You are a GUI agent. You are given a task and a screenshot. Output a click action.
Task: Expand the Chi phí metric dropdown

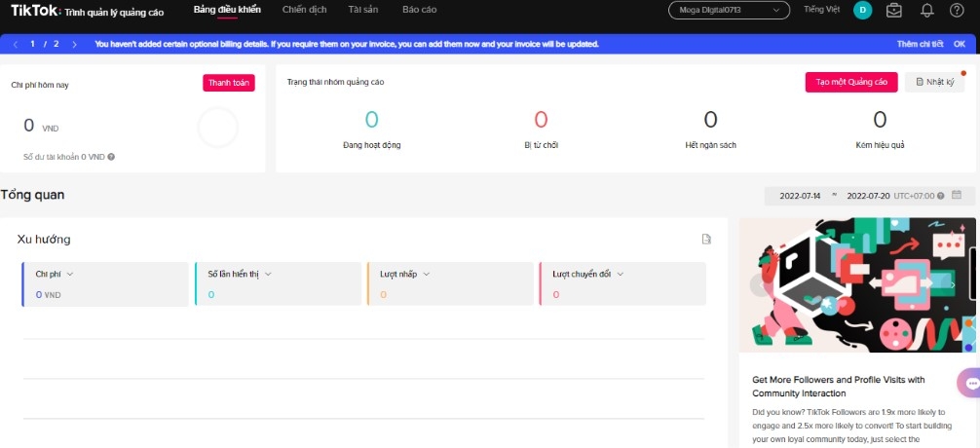(x=70, y=274)
